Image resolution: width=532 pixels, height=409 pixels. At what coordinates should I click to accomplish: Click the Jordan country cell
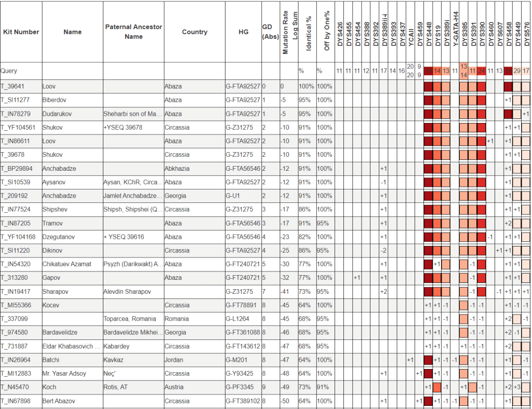point(174,360)
